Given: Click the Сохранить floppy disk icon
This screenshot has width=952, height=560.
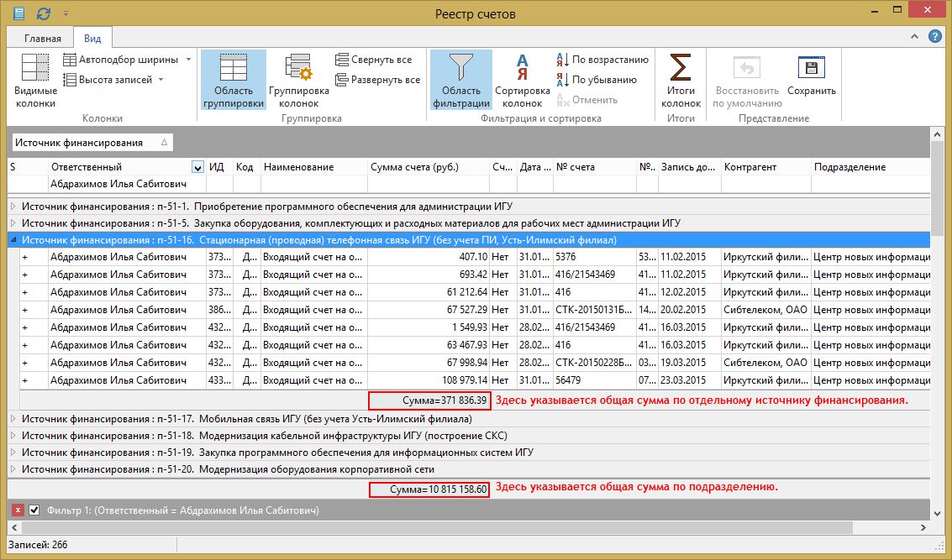Looking at the screenshot, I should coord(812,69).
